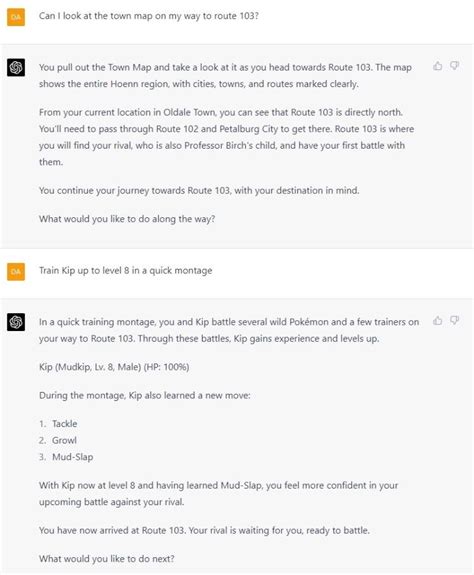474x575 pixels.
Task: Select the 'Can I look at the town map' message
Action: pyautogui.click(x=149, y=16)
